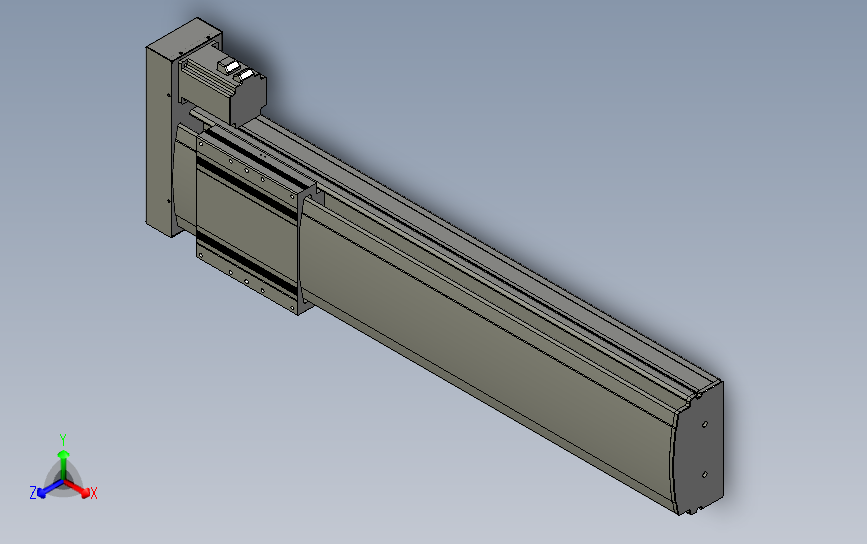Click the red X axis arrow on triad

coord(77,488)
